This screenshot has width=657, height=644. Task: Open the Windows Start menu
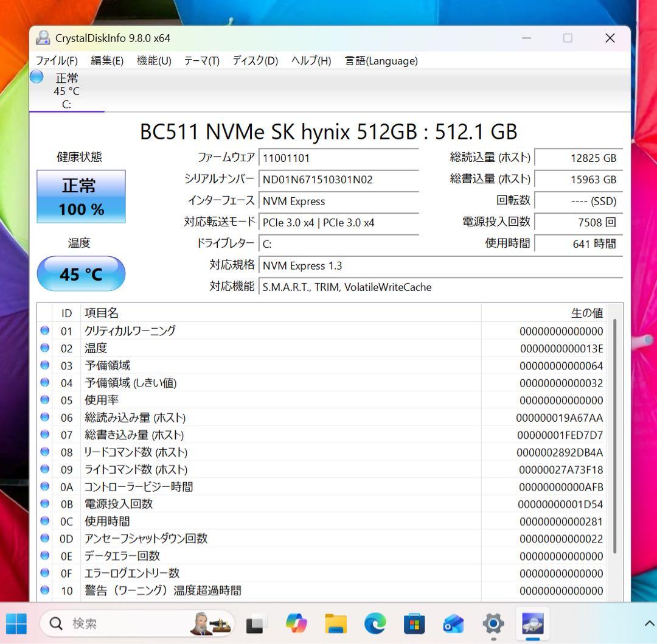16,623
